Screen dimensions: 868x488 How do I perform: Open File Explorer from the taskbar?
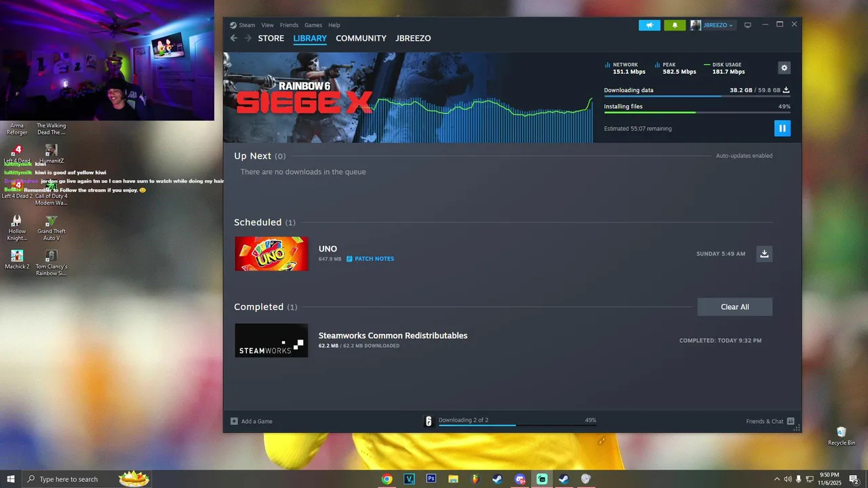coord(453,479)
